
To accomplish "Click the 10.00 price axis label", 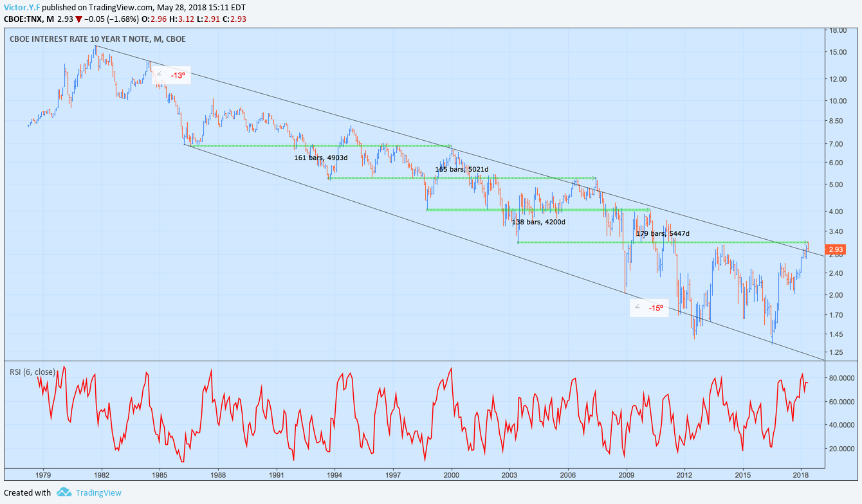I will (837, 101).
